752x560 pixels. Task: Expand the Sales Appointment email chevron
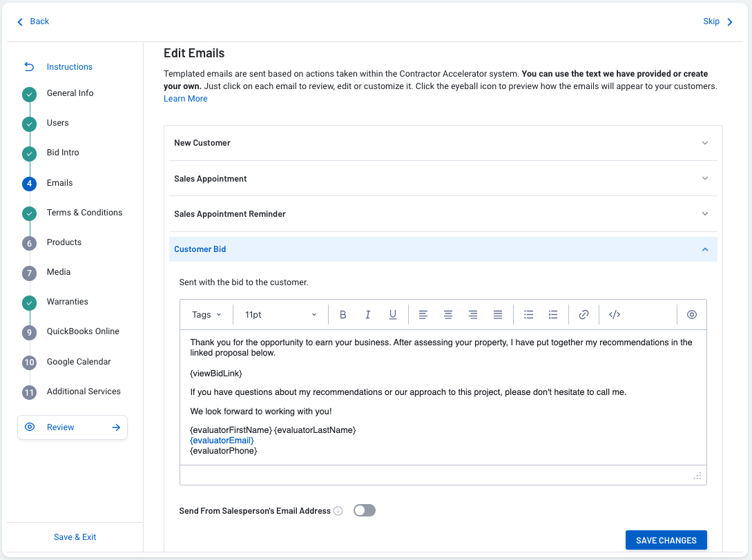(x=705, y=178)
